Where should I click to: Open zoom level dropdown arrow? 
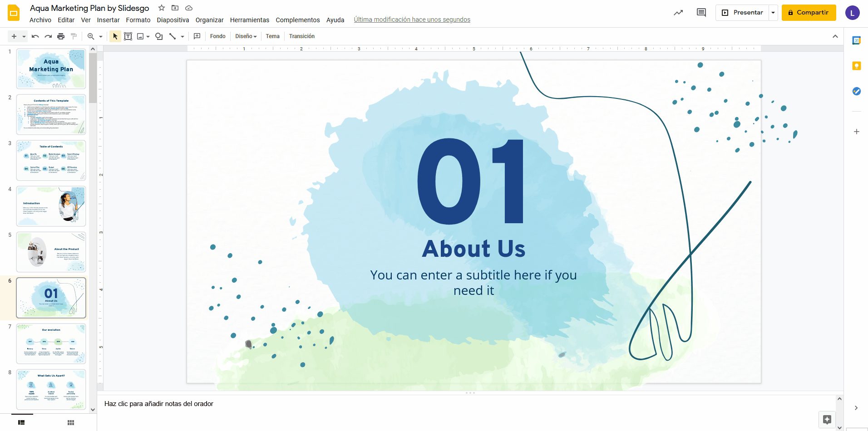[101, 36]
